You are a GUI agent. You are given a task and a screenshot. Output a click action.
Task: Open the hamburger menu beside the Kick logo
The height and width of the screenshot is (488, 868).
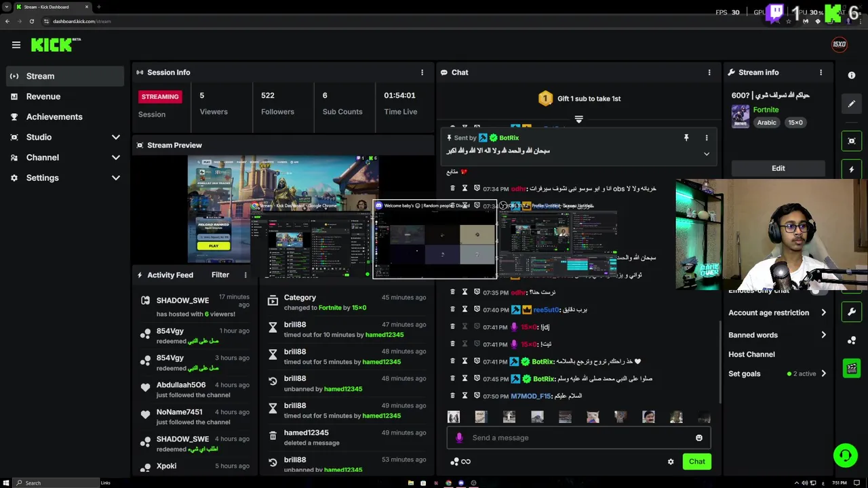tap(16, 45)
